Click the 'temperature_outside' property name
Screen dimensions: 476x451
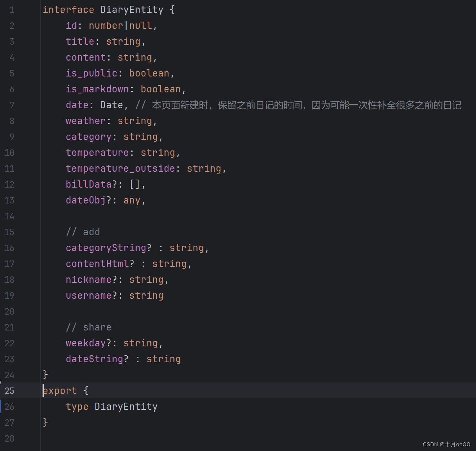(x=120, y=168)
